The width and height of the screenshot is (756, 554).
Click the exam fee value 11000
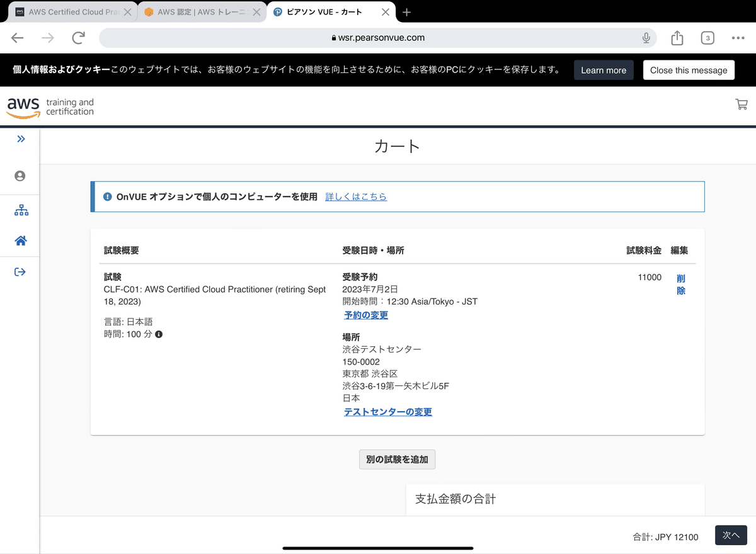click(650, 277)
